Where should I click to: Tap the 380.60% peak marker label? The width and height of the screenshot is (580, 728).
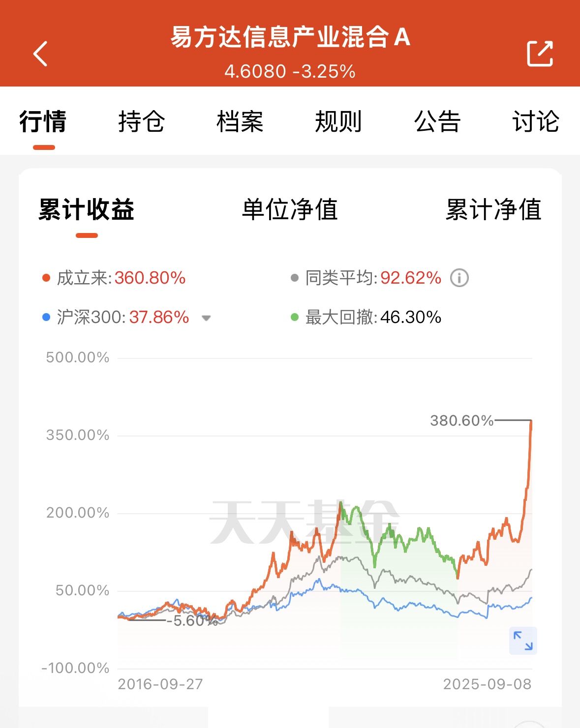point(461,421)
